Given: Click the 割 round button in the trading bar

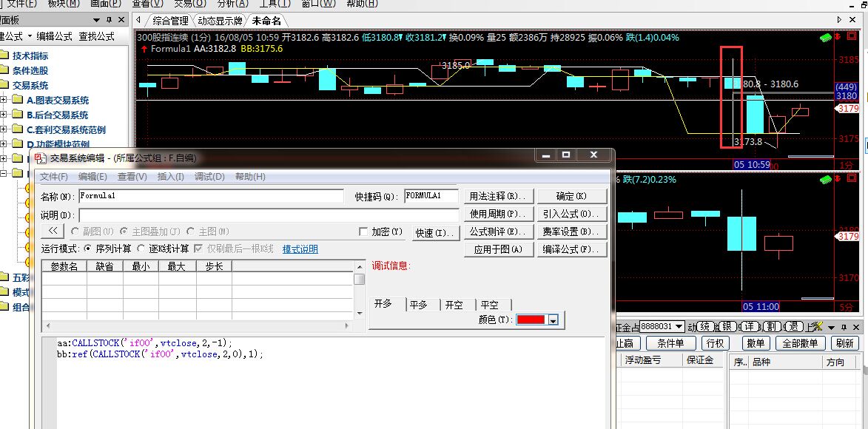Looking at the screenshot, I should [770, 326].
